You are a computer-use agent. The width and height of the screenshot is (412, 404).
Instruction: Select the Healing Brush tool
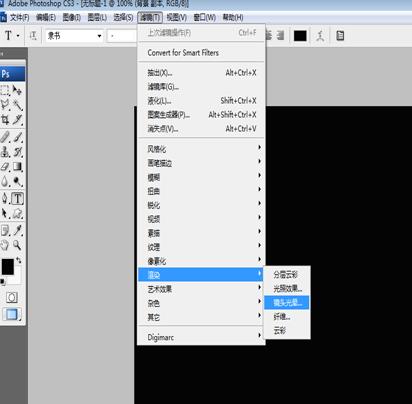(5, 137)
